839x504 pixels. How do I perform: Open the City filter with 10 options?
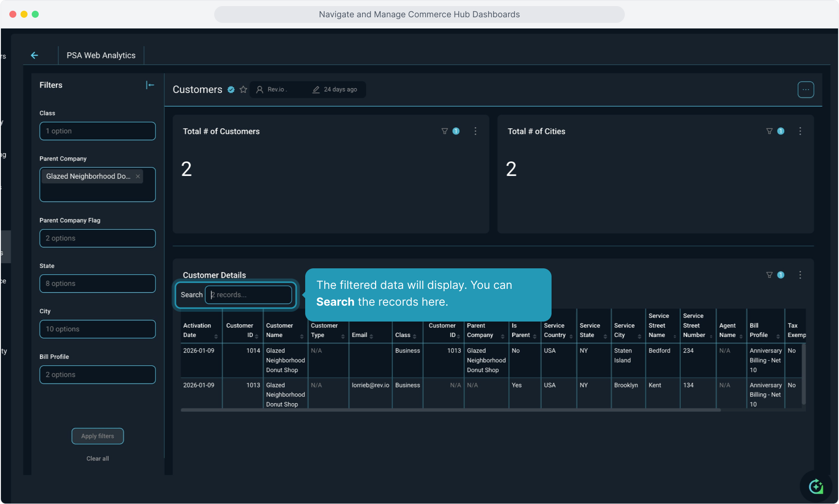[98, 329]
